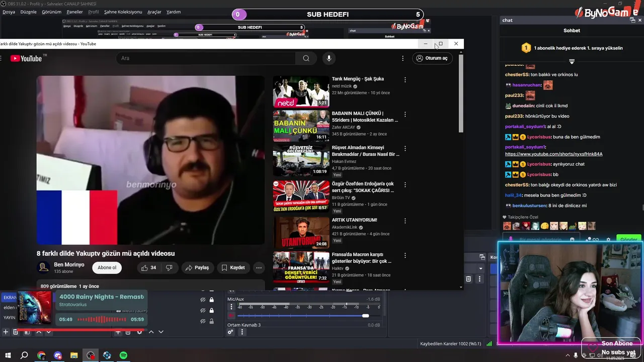Open the ARTIK UTANIYORUM video thumbnail

[301, 232]
